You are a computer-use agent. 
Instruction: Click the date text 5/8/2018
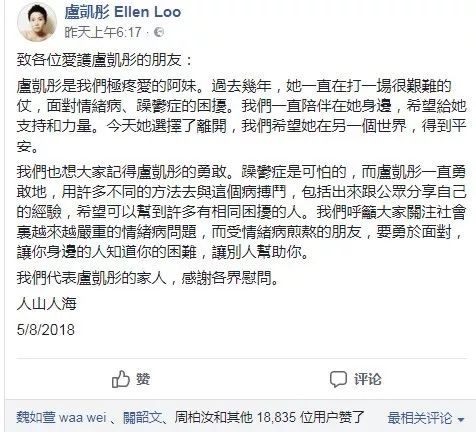click(x=46, y=330)
